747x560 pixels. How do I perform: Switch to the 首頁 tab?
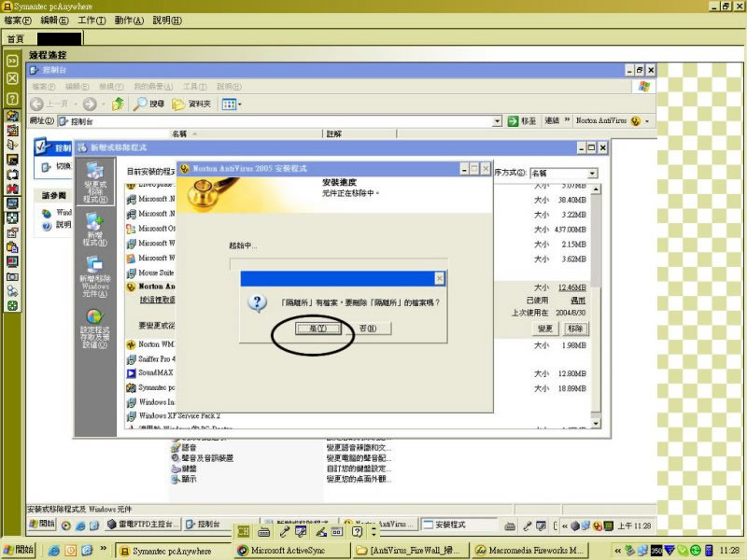pyautogui.click(x=16, y=38)
